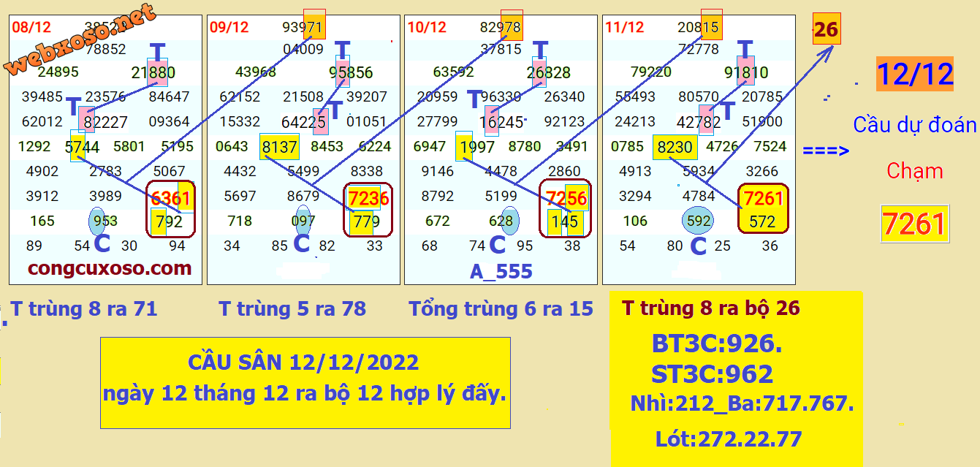
Task: Select the 09/12 date label
Action: pos(229,28)
